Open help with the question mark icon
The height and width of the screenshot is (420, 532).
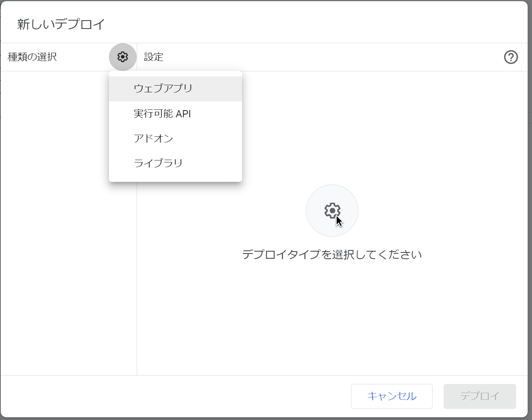511,57
